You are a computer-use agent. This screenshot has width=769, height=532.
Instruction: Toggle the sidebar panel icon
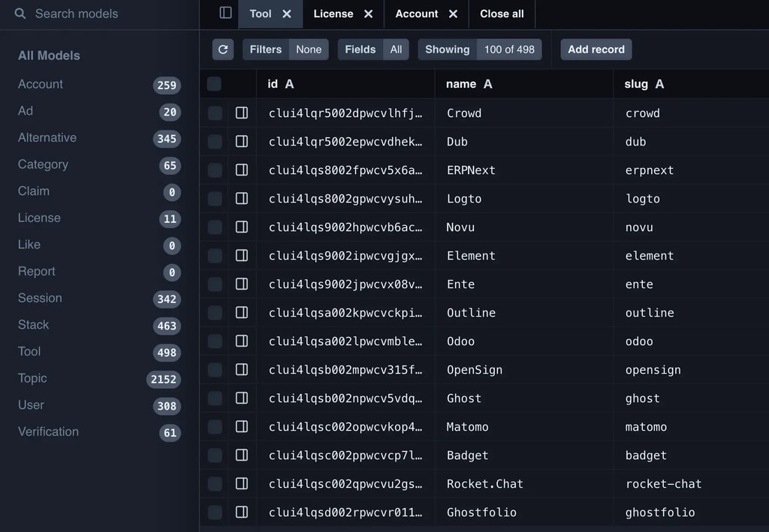point(225,14)
